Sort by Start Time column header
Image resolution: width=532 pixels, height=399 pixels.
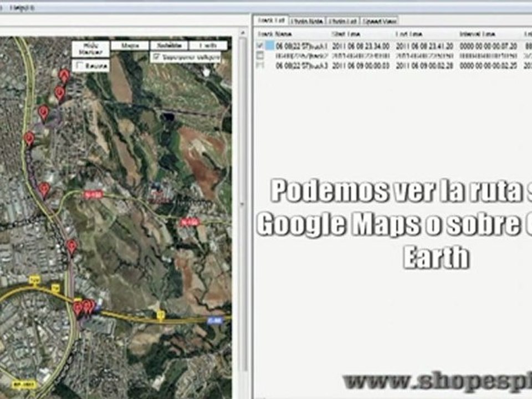346,34
